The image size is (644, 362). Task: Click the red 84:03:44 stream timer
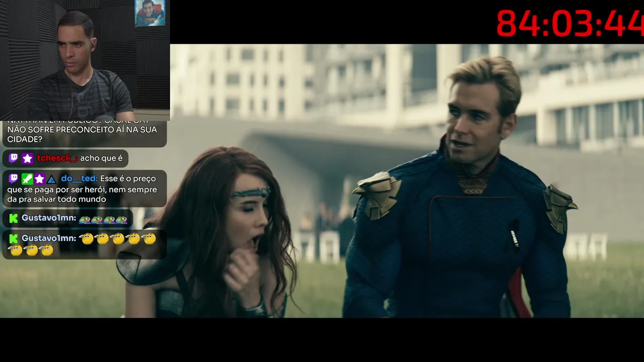click(x=570, y=23)
